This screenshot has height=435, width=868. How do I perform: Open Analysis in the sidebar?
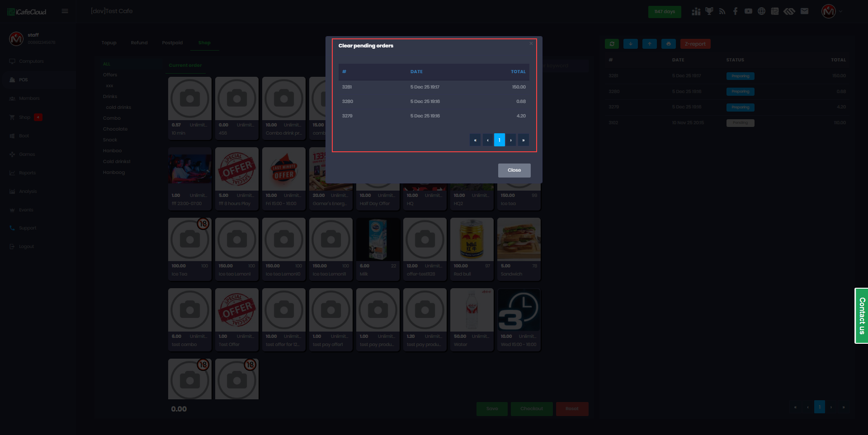tap(28, 192)
